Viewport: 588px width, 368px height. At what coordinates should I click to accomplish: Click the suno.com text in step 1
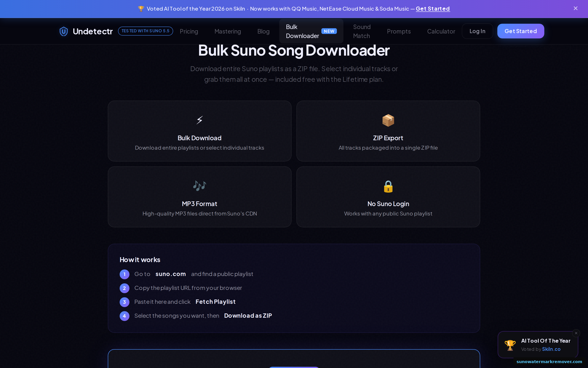pyautogui.click(x=170, y=274)
